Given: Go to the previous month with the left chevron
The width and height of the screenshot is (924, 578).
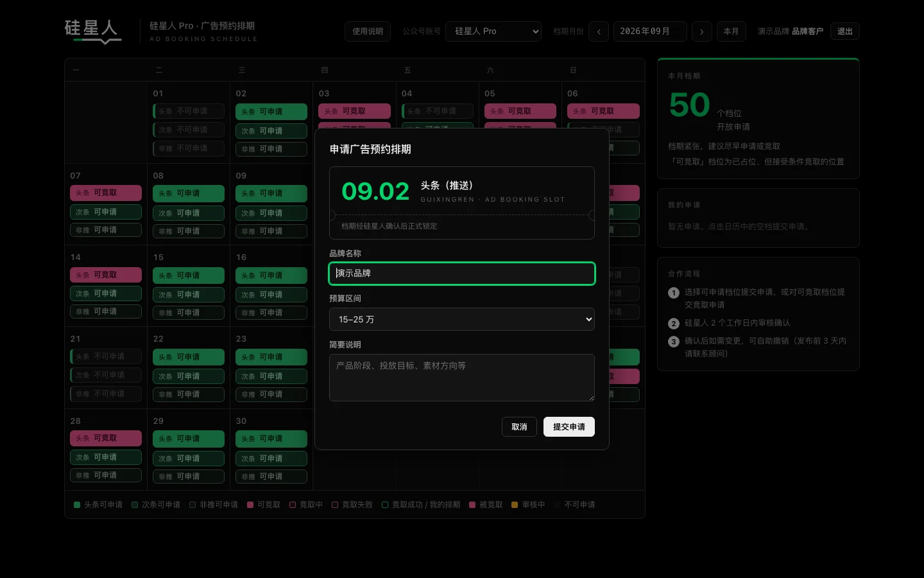Looking at the screenshot, I should pyautogui.click(x=598, y=31).
